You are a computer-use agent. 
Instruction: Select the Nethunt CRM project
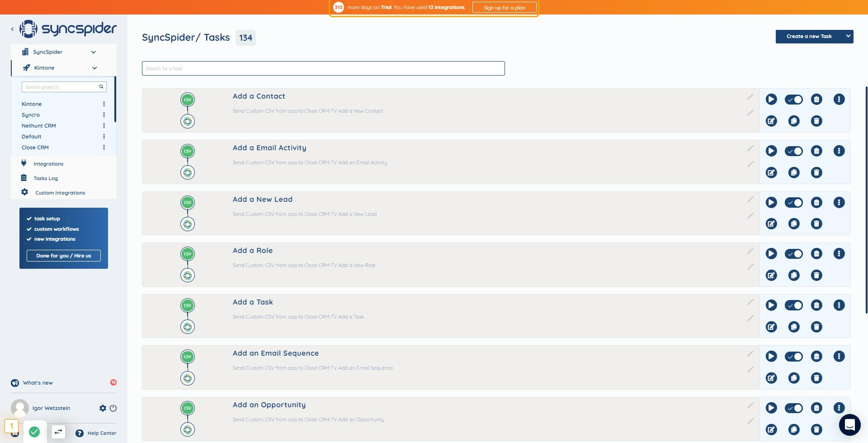tap(39, 126)
